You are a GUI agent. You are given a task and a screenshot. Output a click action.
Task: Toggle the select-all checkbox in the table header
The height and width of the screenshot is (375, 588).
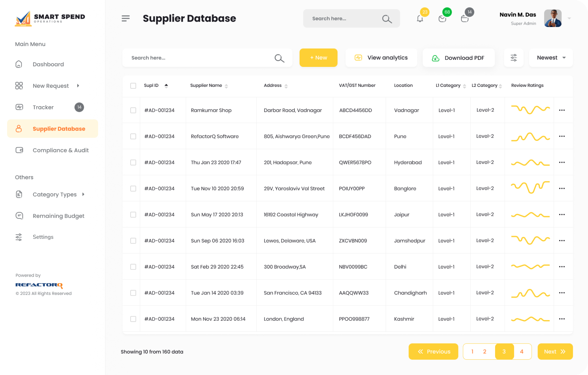pyautogui.click(x=133, y=86)
